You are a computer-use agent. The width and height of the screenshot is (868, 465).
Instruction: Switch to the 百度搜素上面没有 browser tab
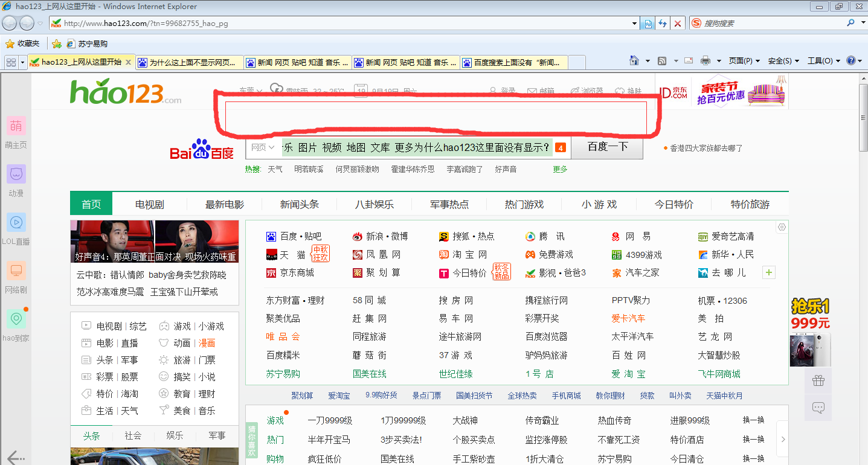(514, 62)
